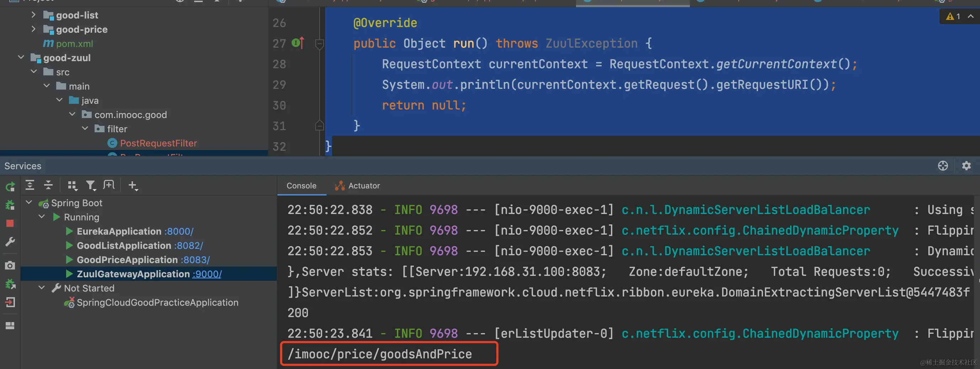
Task: Click the @Override annotation on line 26
Action: pos(385,23)
